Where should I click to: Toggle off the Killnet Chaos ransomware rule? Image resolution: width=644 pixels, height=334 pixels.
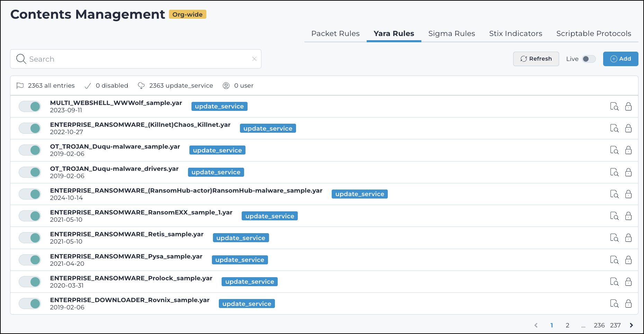pos(30,128)
